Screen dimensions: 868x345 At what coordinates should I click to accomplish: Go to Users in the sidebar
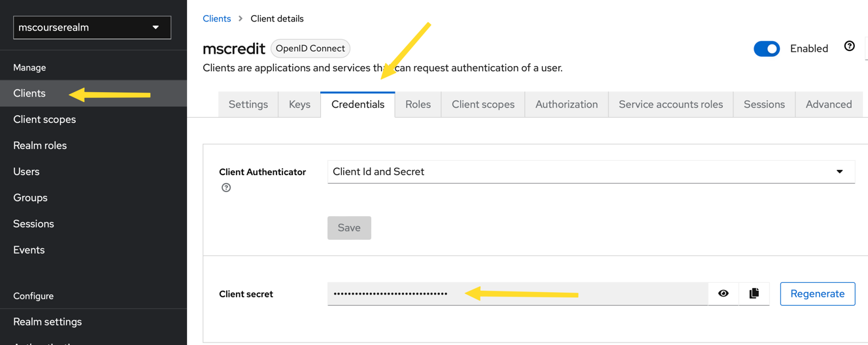(x=93, y=172)
